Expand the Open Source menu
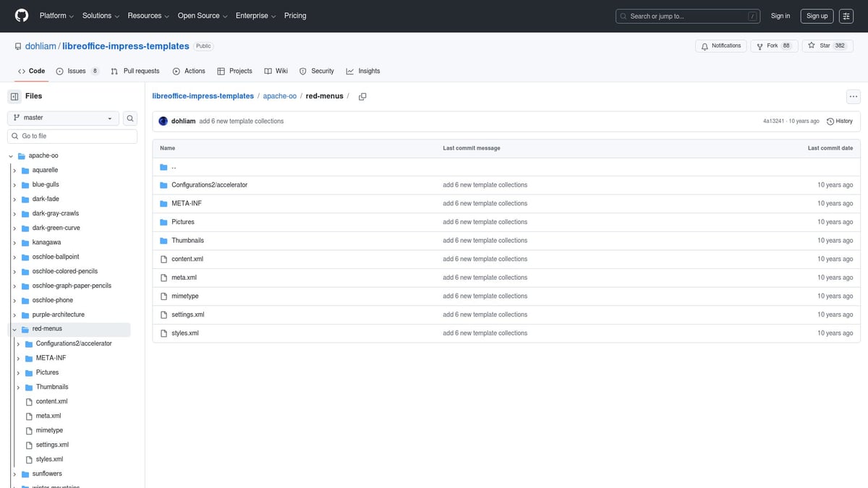Image resolution: width=868 pixels, height=488 pixels. click(203, 15)
